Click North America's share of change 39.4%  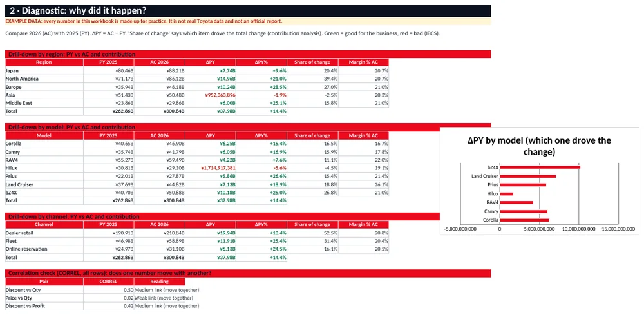[312, 79]
